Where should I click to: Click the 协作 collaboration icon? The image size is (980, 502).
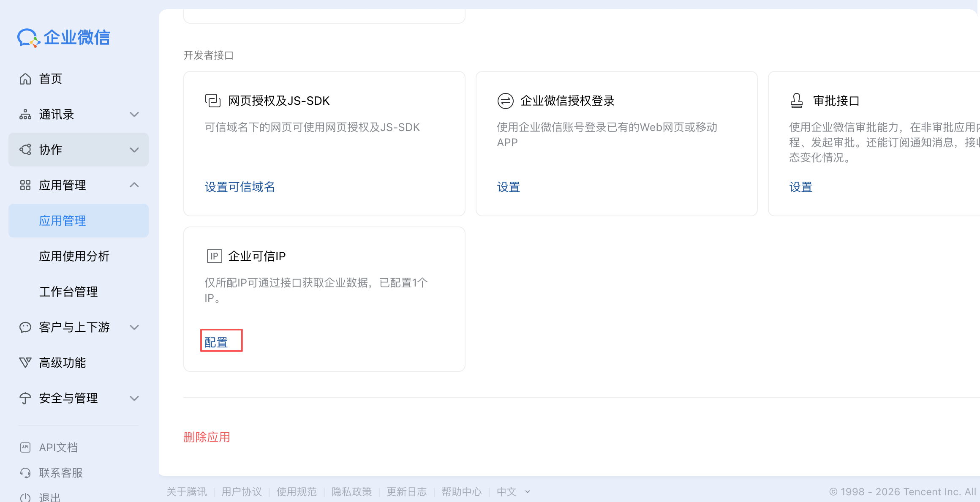(24, 150)
